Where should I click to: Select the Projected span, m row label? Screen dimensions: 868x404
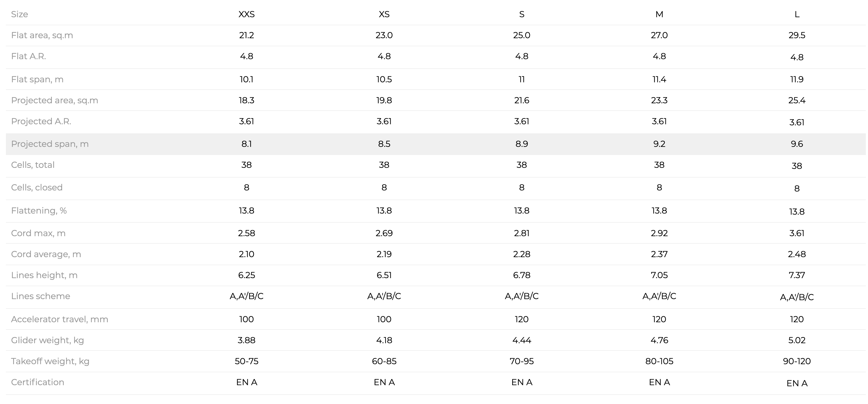click(x=49, y=144)
